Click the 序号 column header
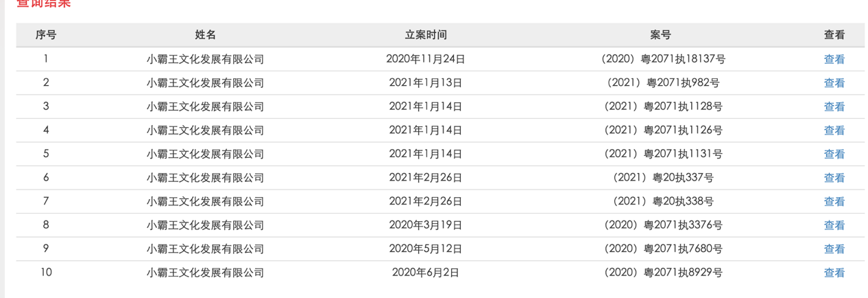This screenshot has width=868, height=298. coord(46,35)
